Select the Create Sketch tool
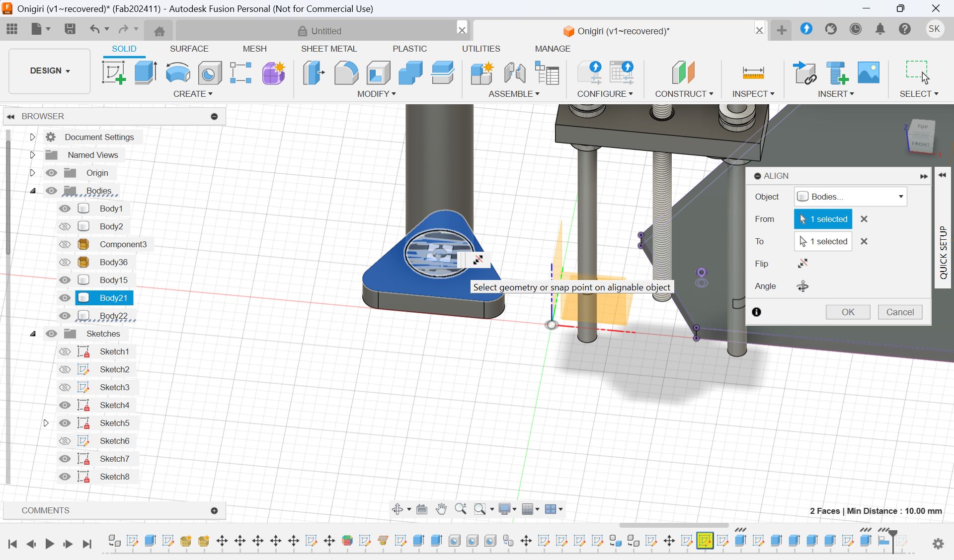This screenshot has width=954, height=560. coord(114,72)
